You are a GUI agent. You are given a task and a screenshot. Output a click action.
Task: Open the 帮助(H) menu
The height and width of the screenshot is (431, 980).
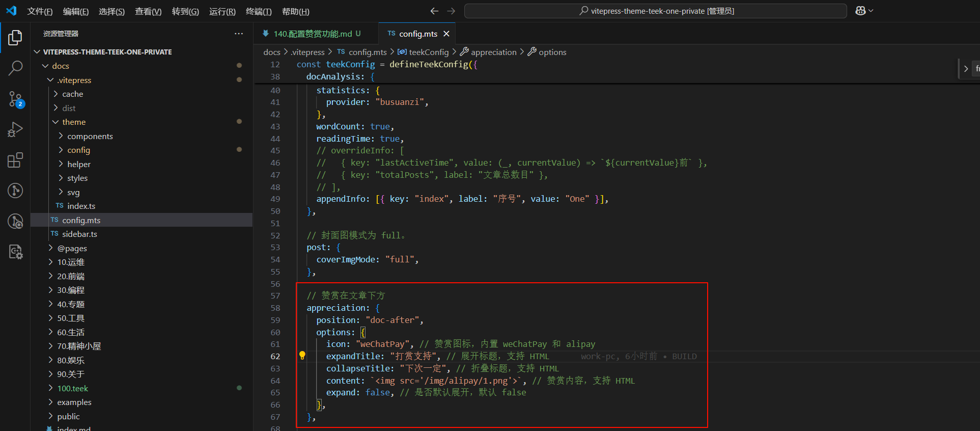pos(296,11)
